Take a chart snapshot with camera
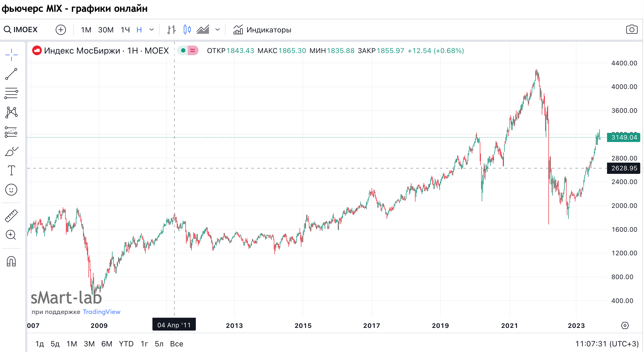Viewport: 644px width, 352px height. click(x=632, y=29)
